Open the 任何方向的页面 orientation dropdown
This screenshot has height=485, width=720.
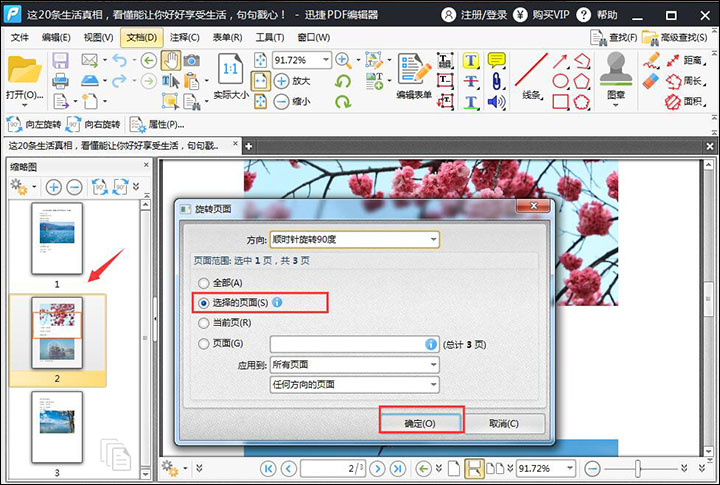click(x=354, y=384)
